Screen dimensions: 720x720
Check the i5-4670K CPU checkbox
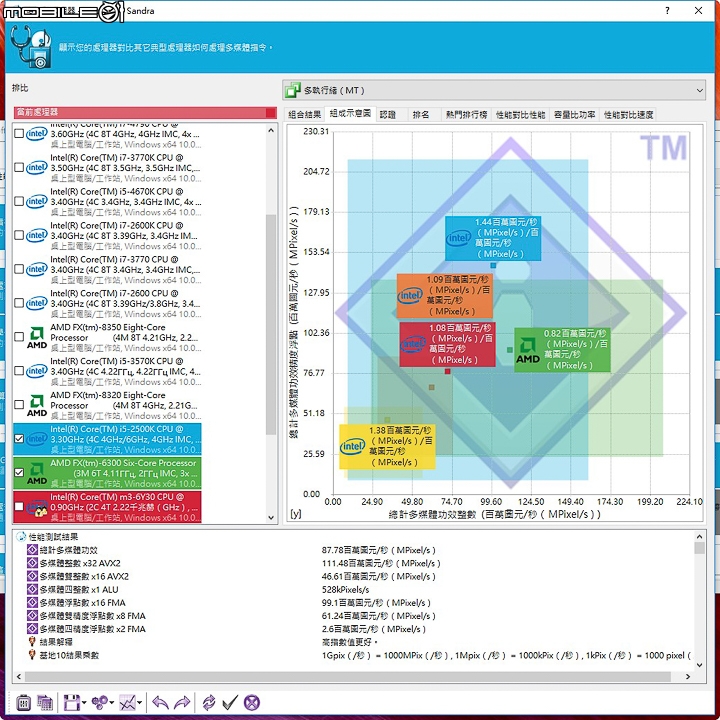(x=19, y=201)
